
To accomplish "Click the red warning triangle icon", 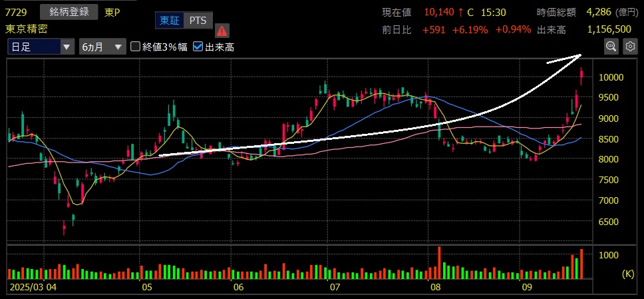I will click(x=222, y=30).
